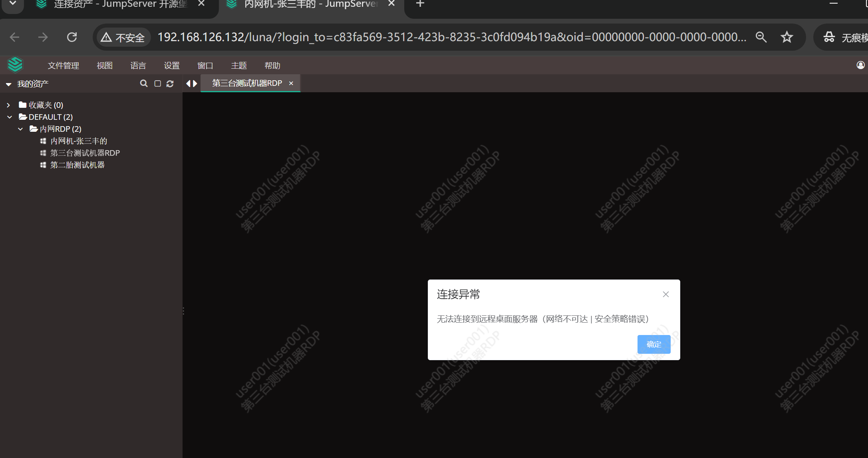868x458 pixels.
Task: Bookmark this page with the star icon
Action: [x=787, y=37]
